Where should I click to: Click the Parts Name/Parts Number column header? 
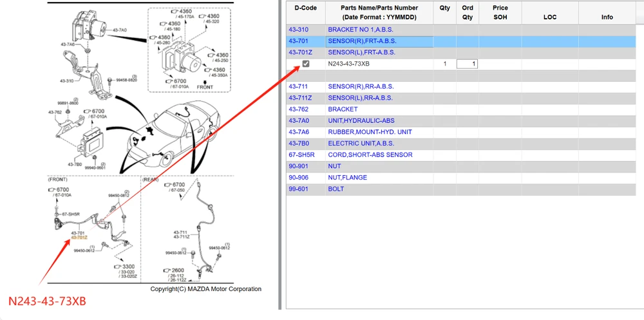click(x=379, y=12)
